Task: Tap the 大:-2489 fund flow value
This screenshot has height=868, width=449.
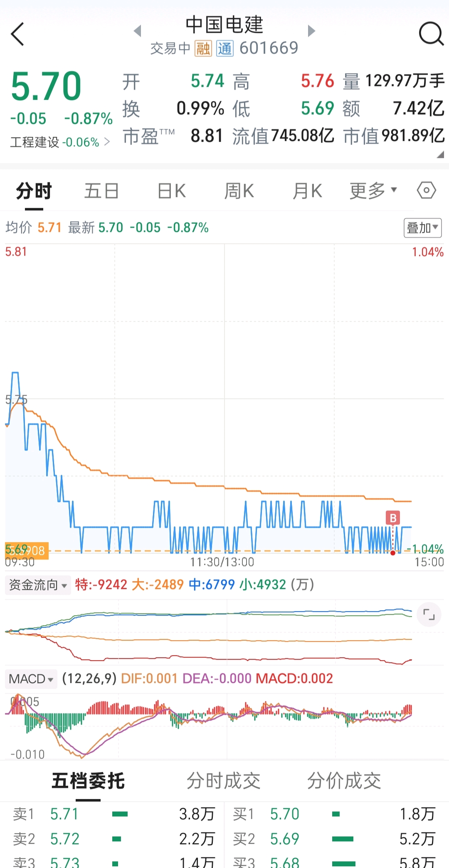Action: (x=158, y=585)
